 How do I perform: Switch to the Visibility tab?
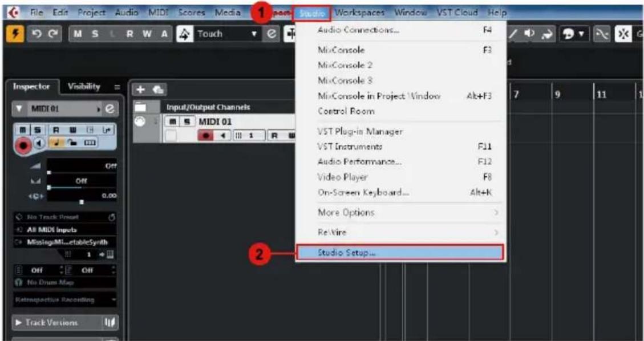[x=84, y=87]
